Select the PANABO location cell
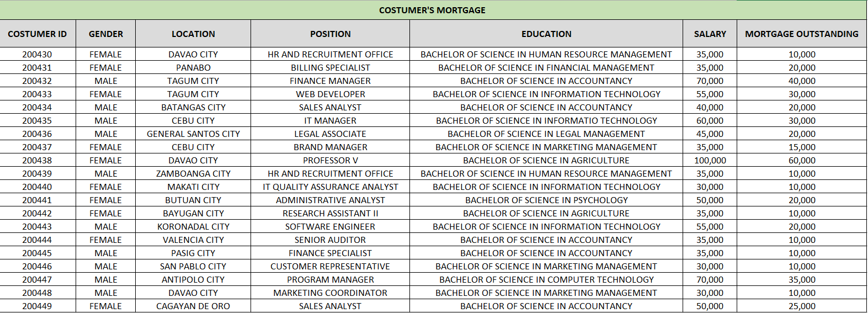The image size is (868, 313). (193, 67)
